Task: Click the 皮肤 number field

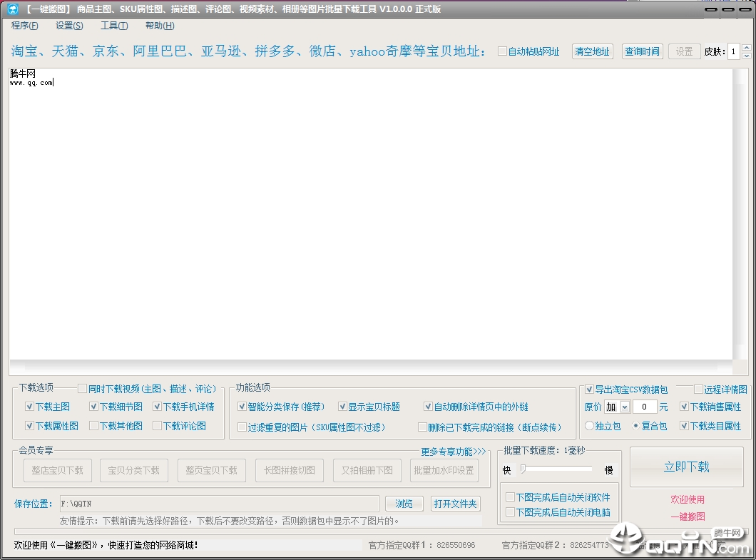Action: coord(734,51)
